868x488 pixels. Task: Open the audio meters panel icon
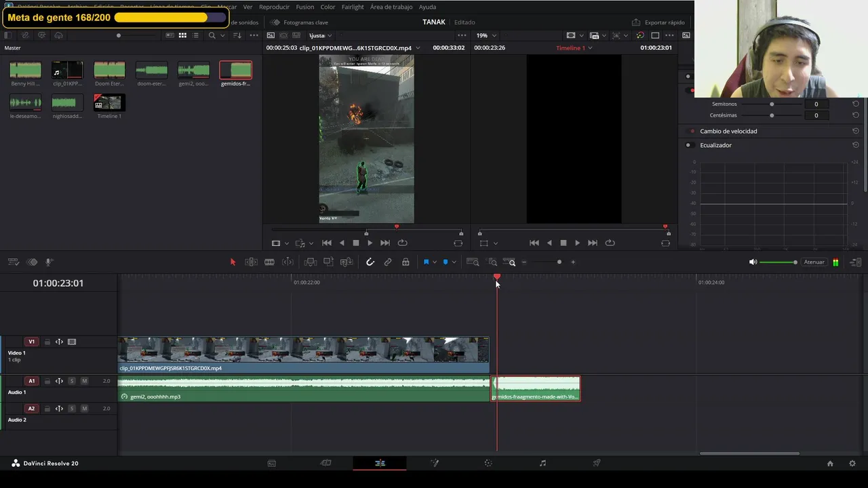coord(835,262)
